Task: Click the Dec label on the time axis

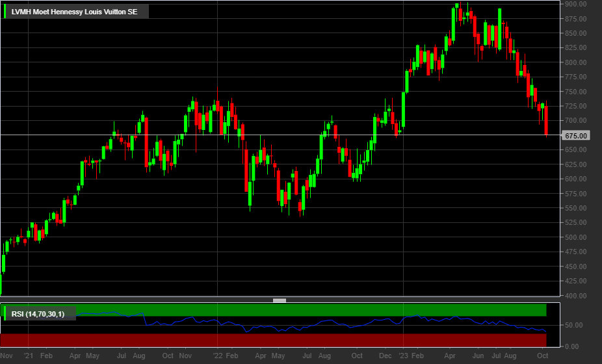Action: tap(385, 356)
